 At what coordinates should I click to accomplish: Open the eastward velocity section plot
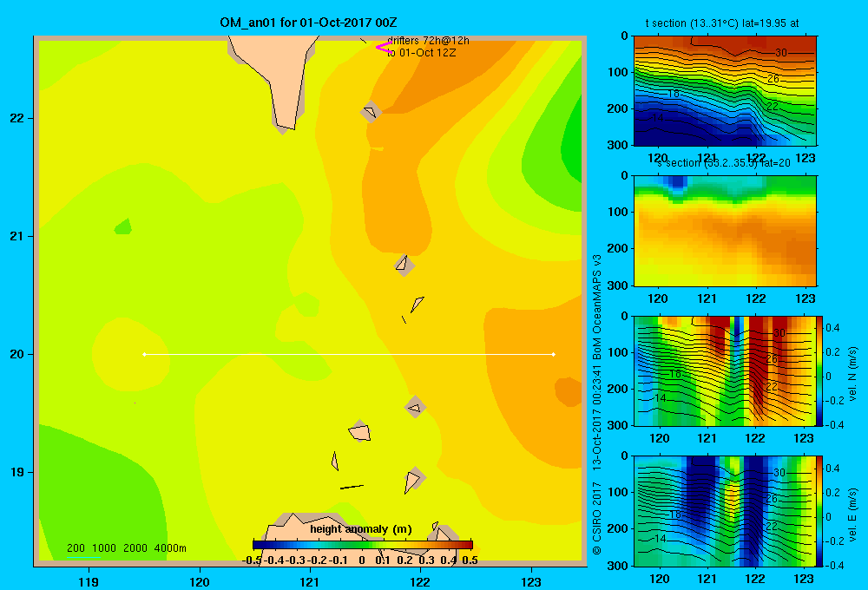[x=724, y=511]
